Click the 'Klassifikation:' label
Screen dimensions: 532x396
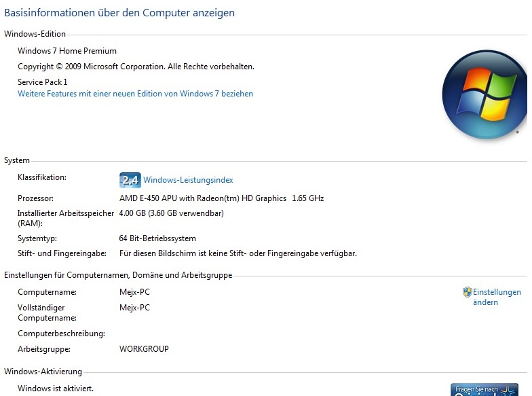[42, 177]
